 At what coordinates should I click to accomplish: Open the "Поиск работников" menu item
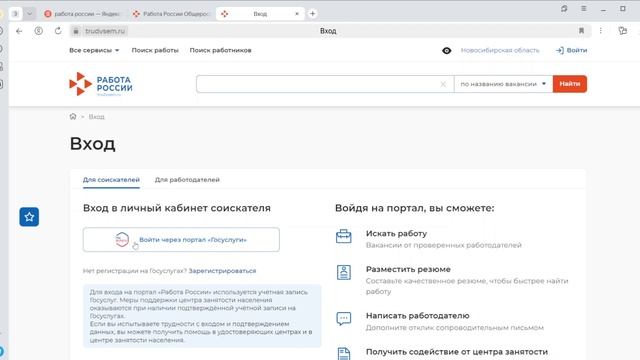click(x=220, y=50)
